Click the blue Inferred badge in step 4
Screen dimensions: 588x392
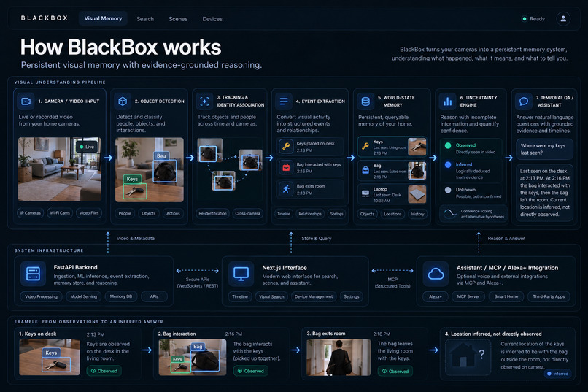click(557, 374)
